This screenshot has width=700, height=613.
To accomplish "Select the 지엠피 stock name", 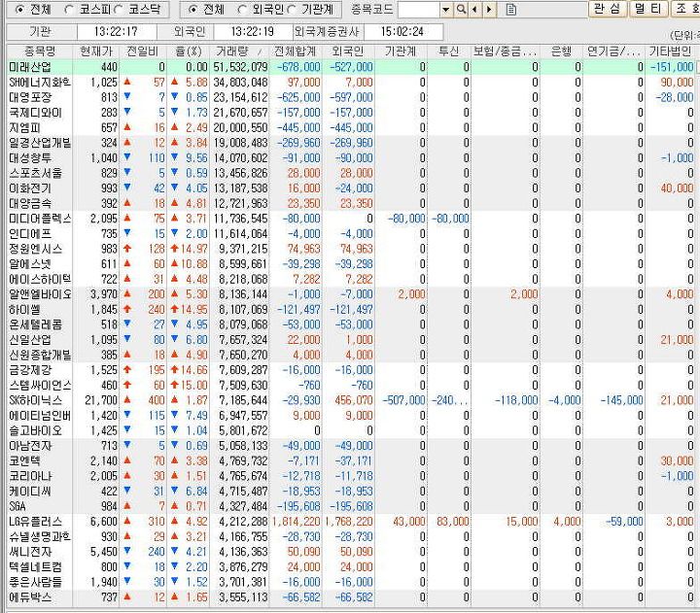I will 25,127.
